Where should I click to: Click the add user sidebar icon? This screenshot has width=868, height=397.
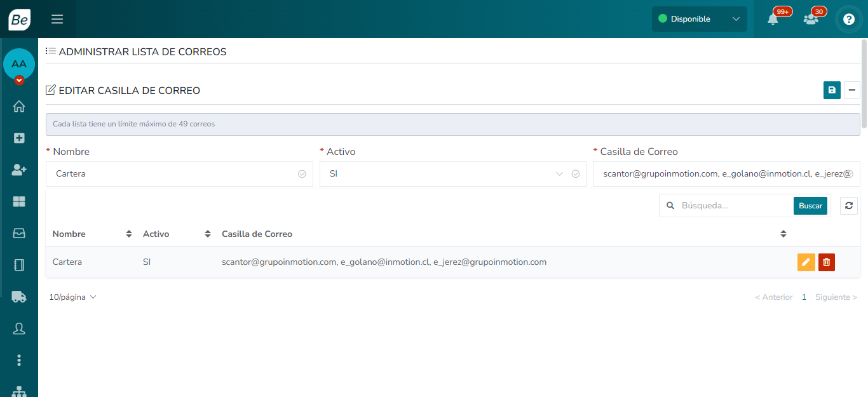(19, 170)
